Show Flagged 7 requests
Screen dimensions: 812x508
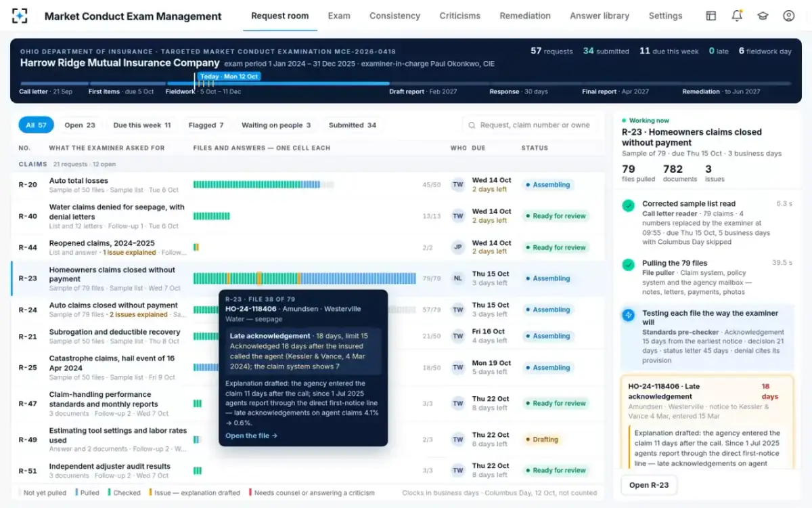tap(206, 125)
